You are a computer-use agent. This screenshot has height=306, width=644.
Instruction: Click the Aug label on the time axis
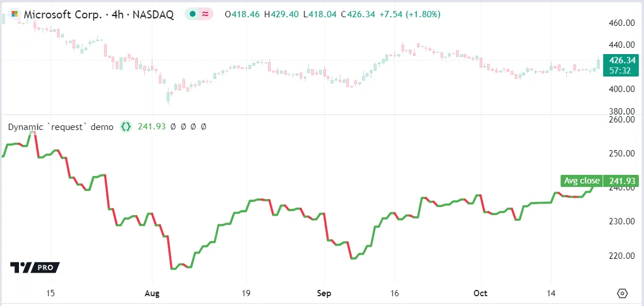152,293
